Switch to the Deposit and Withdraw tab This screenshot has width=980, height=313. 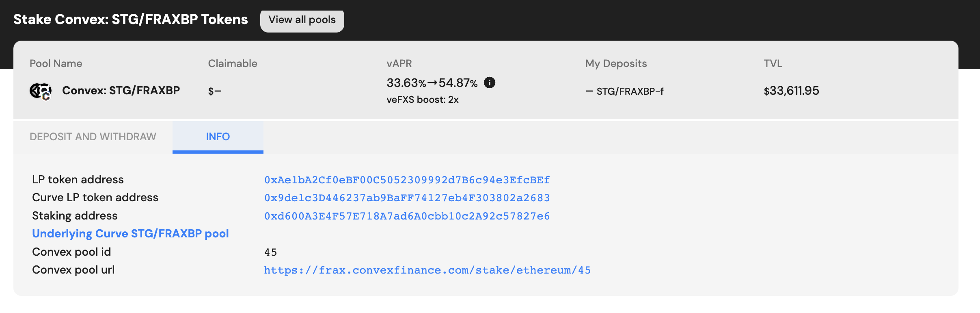click(93, 137)
